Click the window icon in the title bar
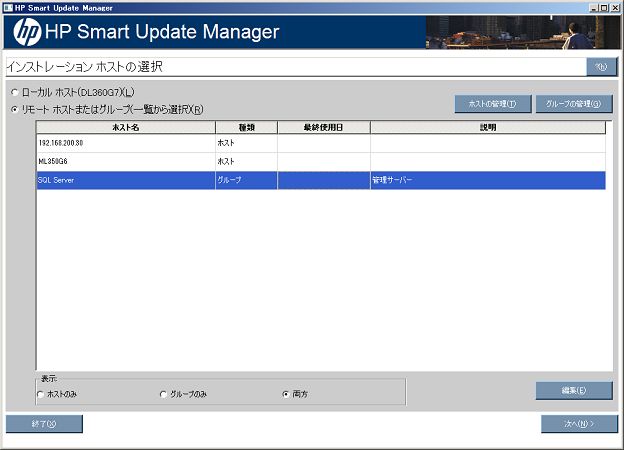The image size is (624, 450). [7, 6]
